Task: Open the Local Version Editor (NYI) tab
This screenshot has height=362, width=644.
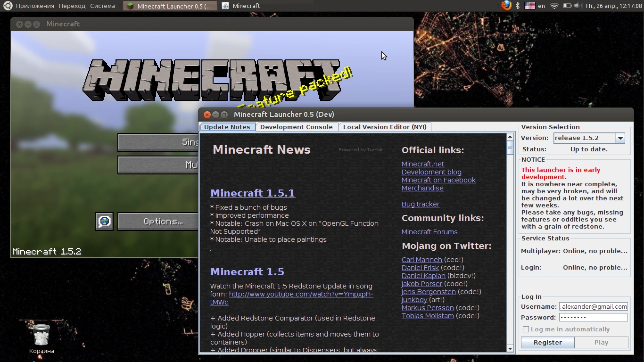Action: tap(385, 127)
